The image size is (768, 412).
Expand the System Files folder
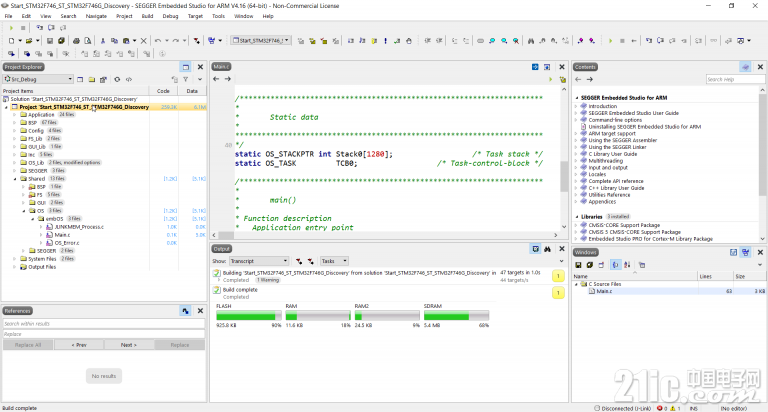pos(15,259)
